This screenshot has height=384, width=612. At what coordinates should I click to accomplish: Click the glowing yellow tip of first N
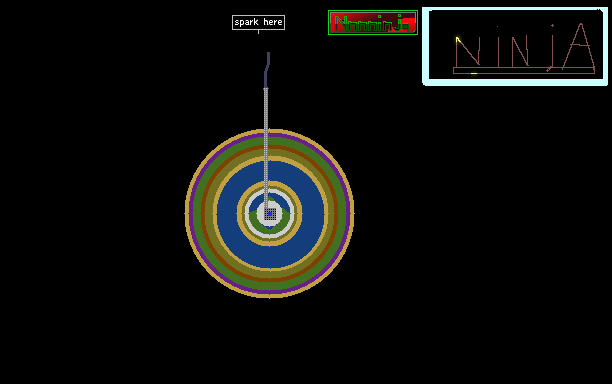(x=458, y=39)
